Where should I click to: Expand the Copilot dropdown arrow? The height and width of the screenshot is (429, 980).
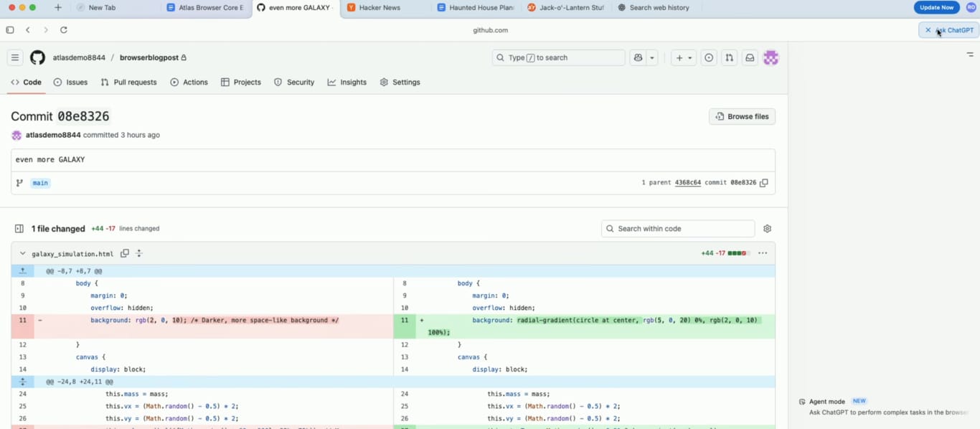[x=652, y=58]
